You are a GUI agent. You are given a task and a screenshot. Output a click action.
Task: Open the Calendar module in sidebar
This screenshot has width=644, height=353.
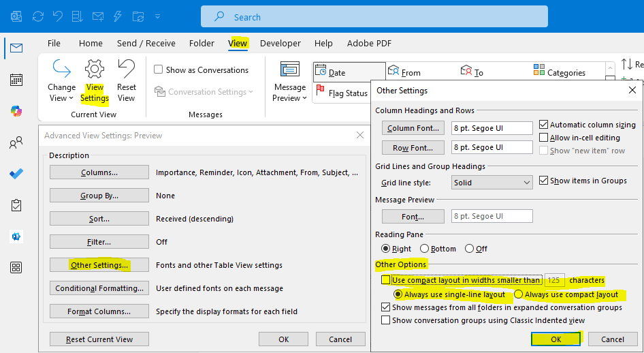pyautogui.click(x=16, y=80)
